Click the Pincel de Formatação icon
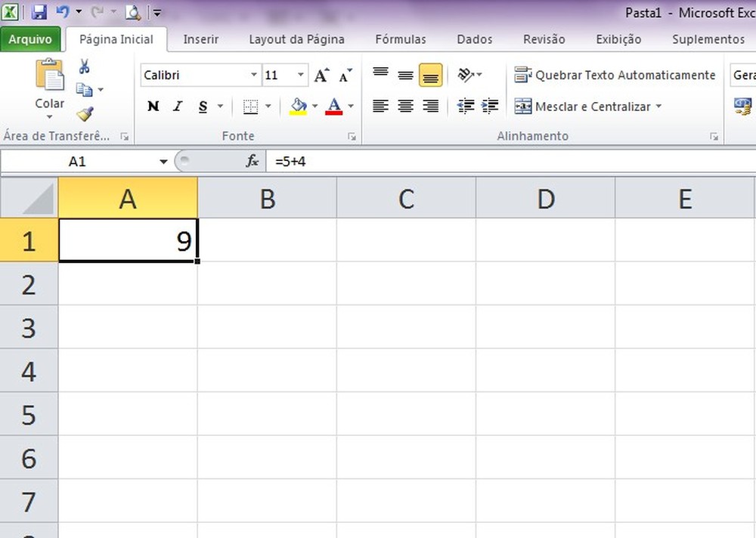The height and width of the screenshot is (538, 756). click(x=85, y=114)
